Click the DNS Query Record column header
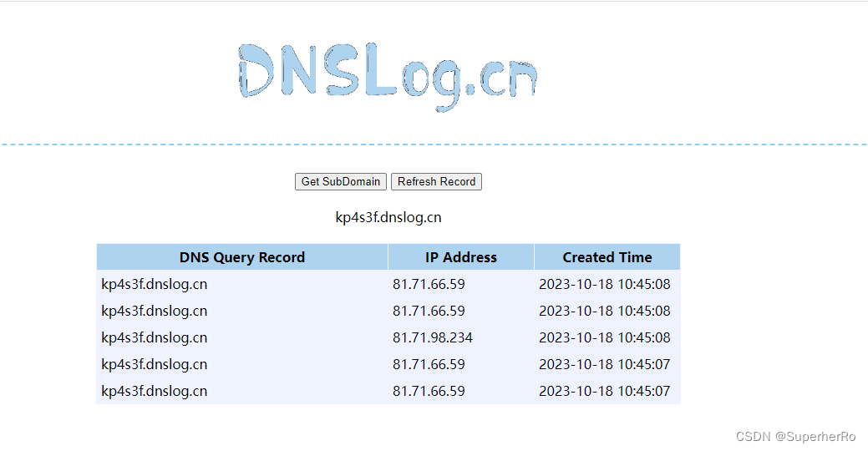This screenshot has height=451, width=868. (242, 257)
